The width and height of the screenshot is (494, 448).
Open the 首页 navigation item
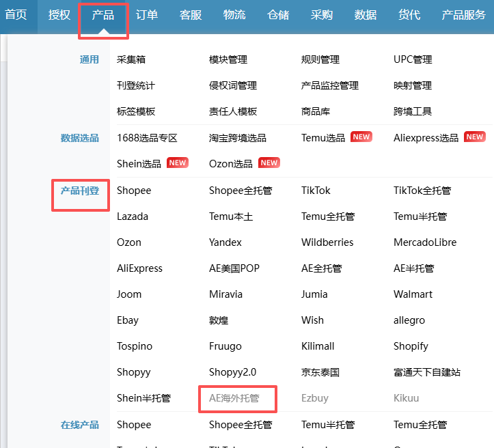16,15
